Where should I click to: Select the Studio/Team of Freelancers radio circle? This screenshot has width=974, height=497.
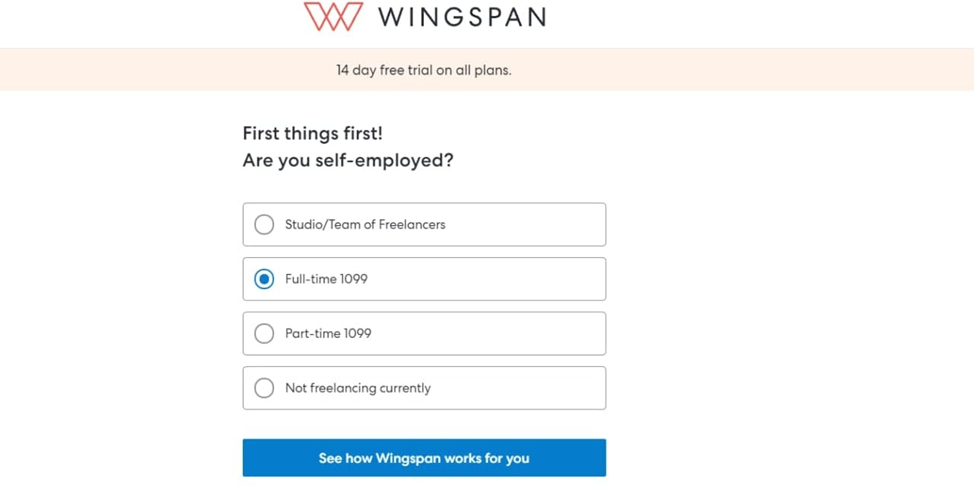pyautogui.click(x=264, y=225)
